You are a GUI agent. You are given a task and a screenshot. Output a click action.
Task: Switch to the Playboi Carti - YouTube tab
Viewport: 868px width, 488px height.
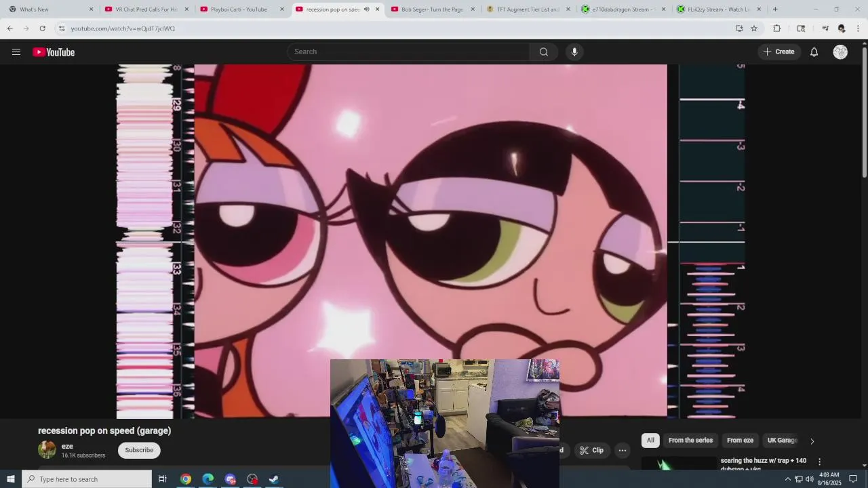point(241,9)
